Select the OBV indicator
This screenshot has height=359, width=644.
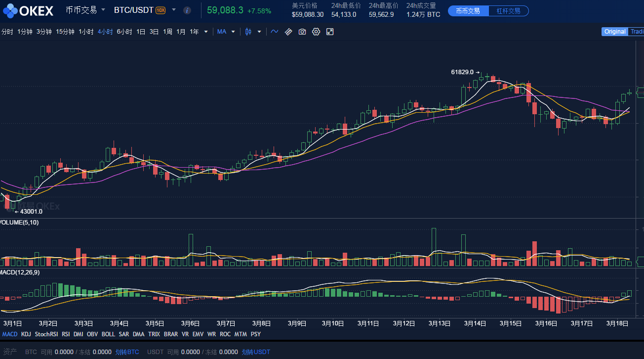coord(92,334)
